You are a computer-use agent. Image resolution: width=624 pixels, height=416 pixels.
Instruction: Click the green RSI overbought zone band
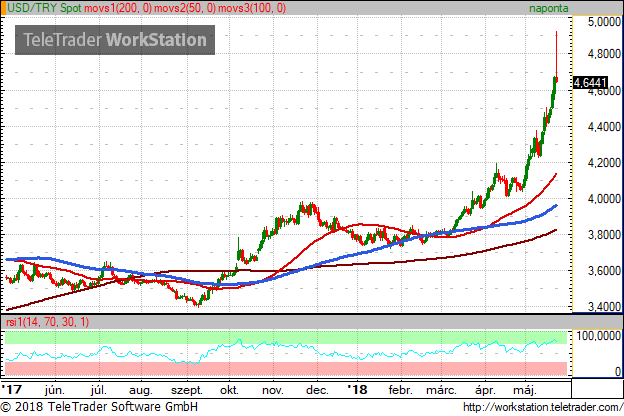286,337
